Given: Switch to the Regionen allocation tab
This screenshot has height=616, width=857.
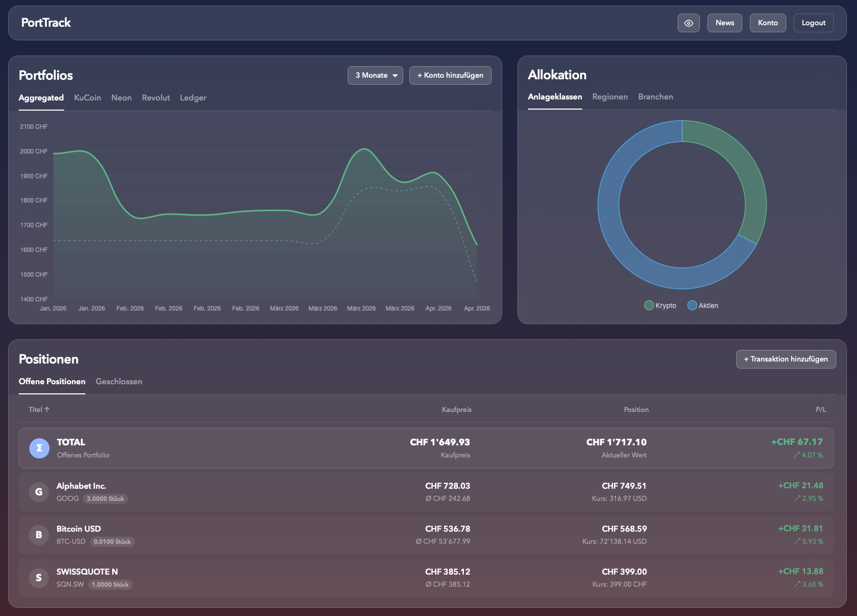Looking at the screenshot, I should coord(610,97).
